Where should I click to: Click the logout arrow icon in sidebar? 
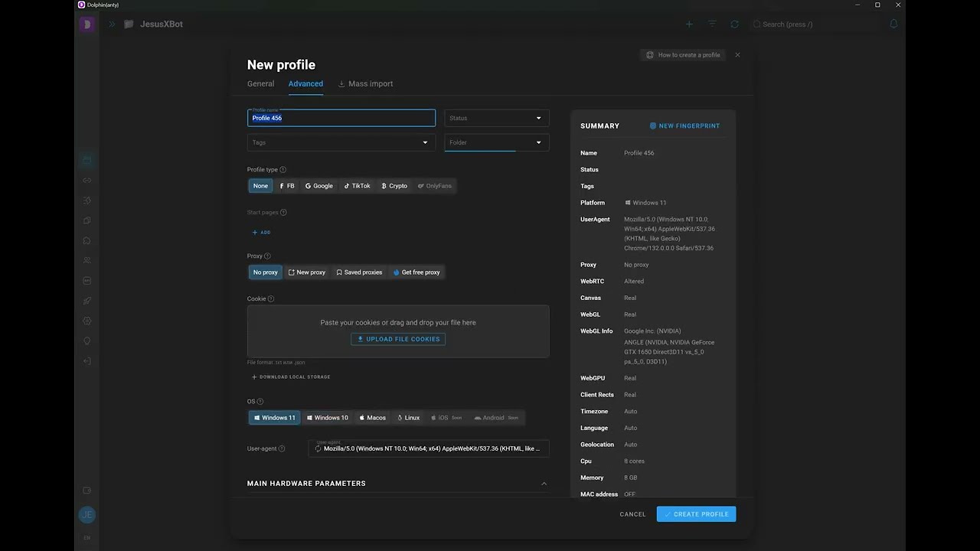(87, 361)
